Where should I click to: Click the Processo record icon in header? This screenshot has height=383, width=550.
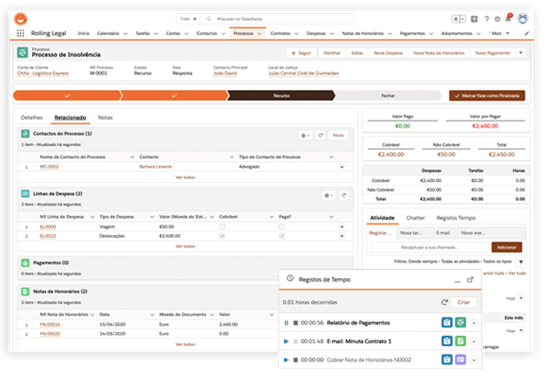22,53
